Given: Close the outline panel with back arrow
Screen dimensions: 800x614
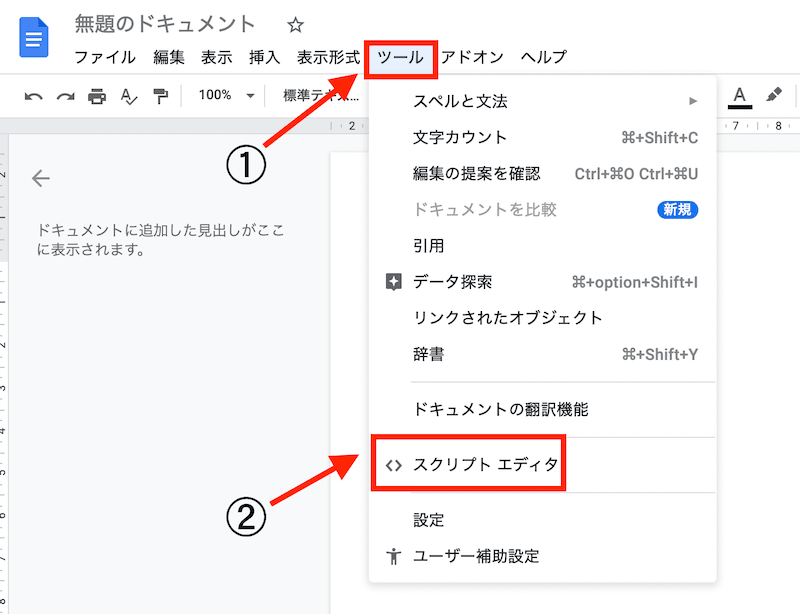Looking at the screenshot, I should tap(40, 178).
